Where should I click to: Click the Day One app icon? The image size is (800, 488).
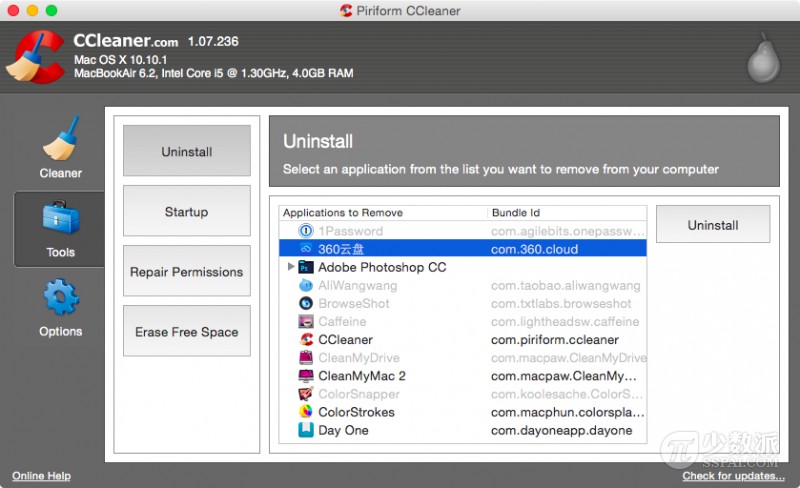[306, 430]
